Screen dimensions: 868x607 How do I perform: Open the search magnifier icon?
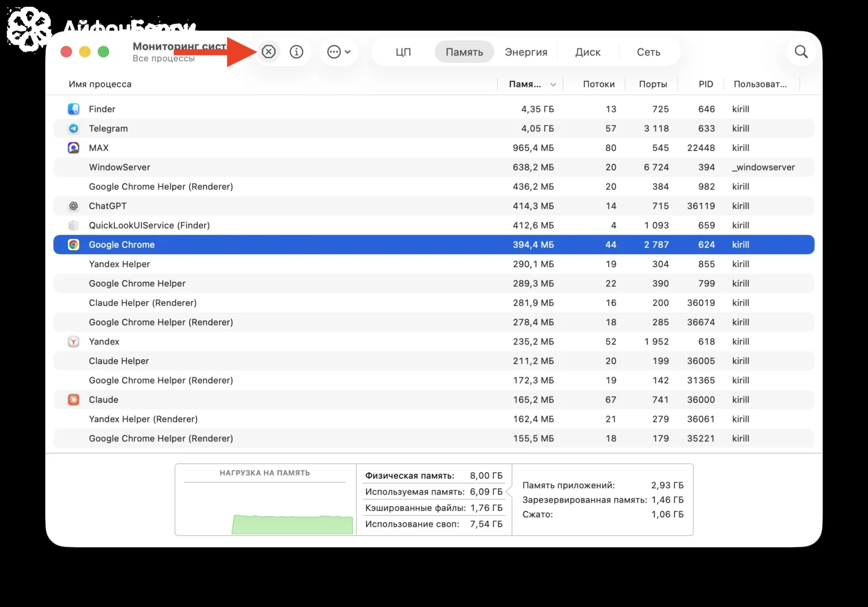[801, 52]
